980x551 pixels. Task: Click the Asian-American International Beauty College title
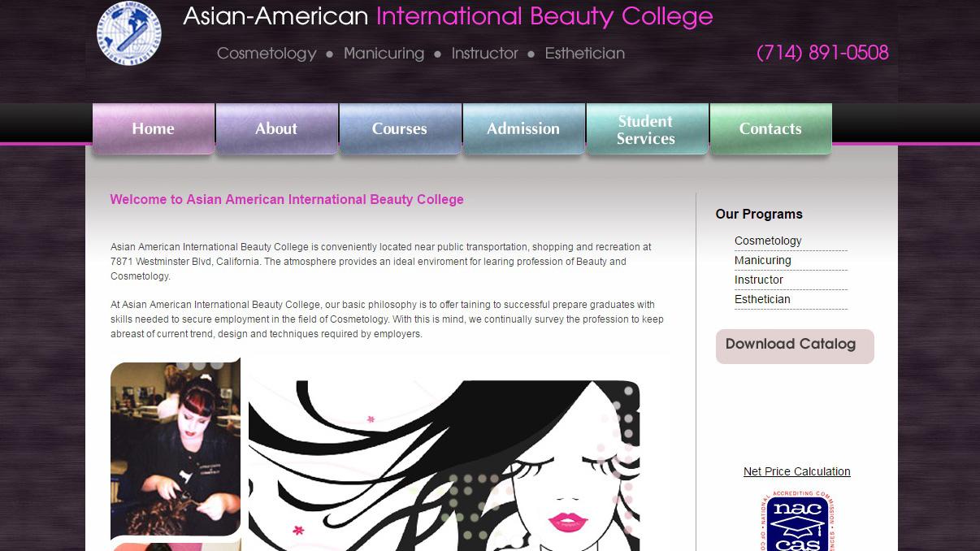pos(448,16)
